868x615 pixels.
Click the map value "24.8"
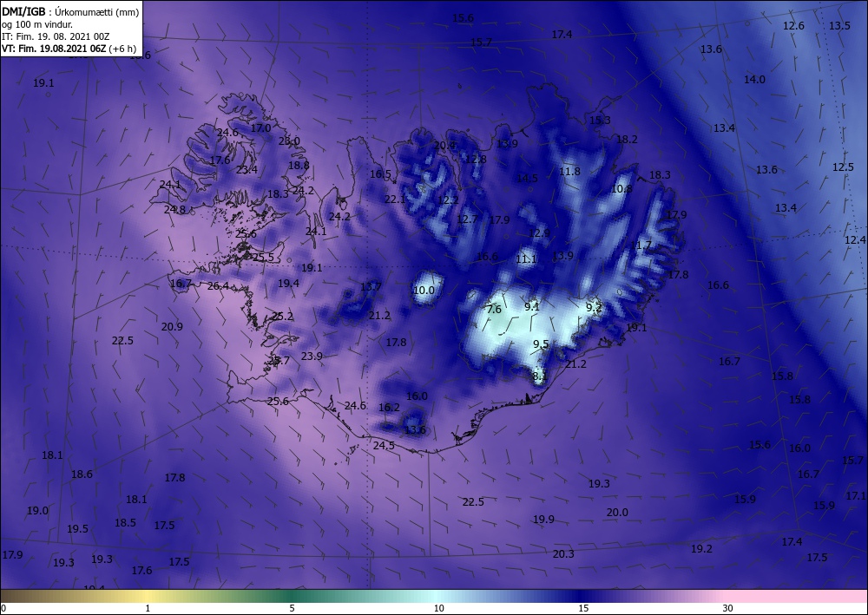pos(174,210)
